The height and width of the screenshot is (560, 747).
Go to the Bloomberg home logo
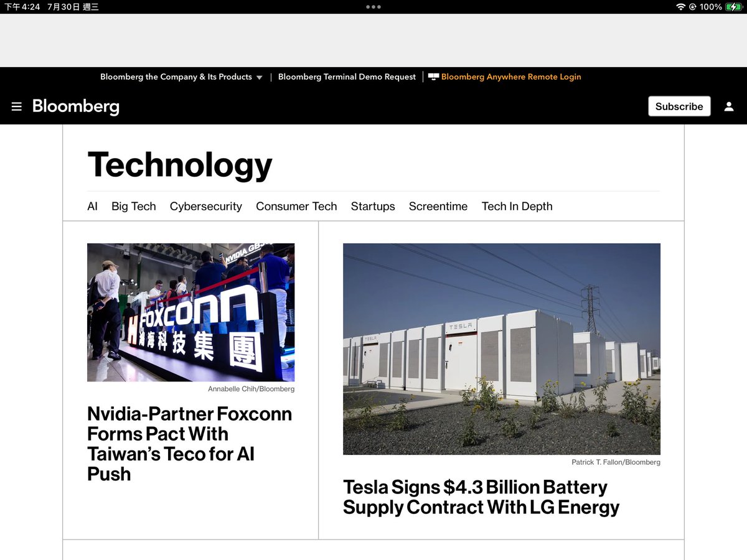[x=76, y=106]
